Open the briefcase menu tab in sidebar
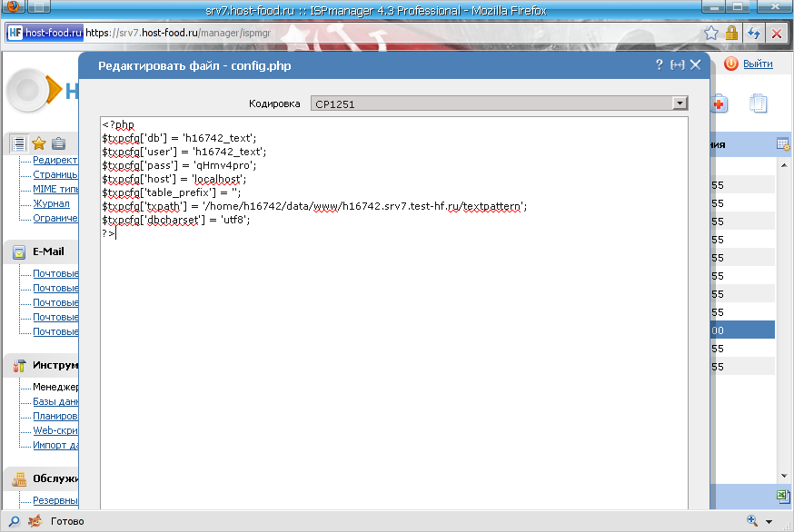 pyautogui.click(x=58, y=143)
